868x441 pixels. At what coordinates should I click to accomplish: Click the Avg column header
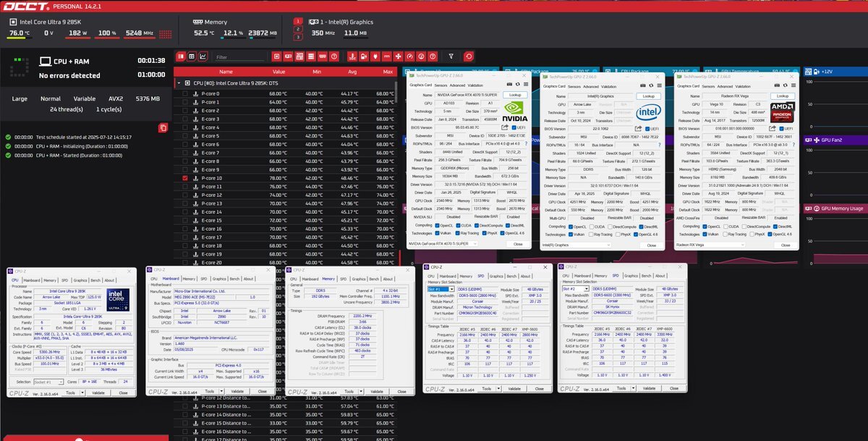click(x=352, y=72)
